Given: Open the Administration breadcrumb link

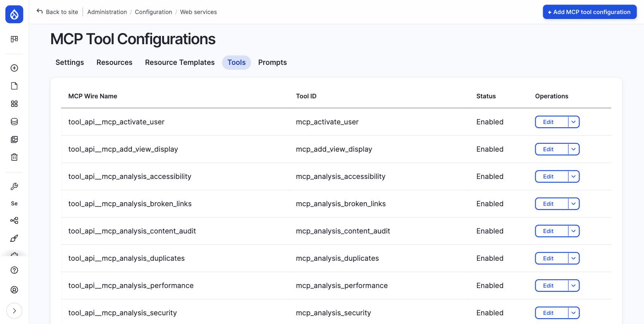Looking at the screenshot, I should (107, 12).
